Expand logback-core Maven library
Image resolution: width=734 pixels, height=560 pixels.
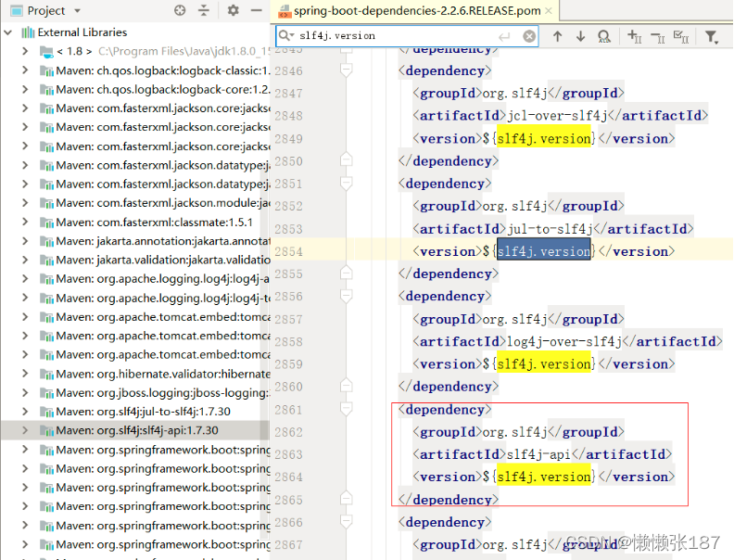[x=25, y=89]
